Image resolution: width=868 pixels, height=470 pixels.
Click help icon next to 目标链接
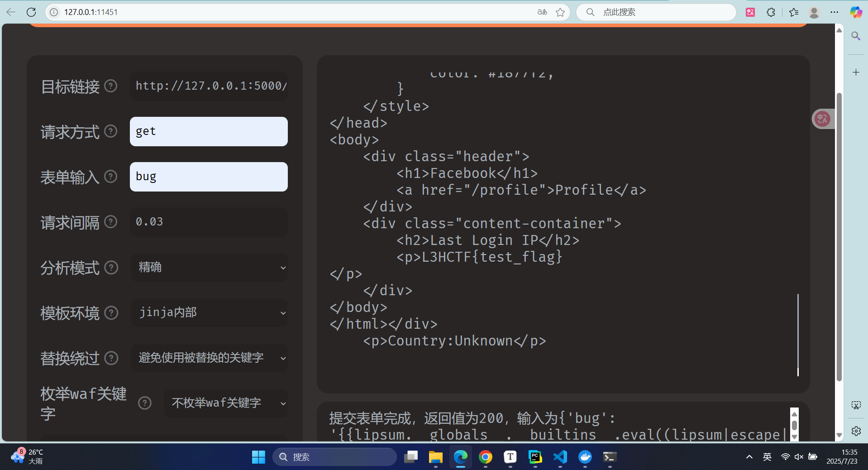[x=111, y=86]
